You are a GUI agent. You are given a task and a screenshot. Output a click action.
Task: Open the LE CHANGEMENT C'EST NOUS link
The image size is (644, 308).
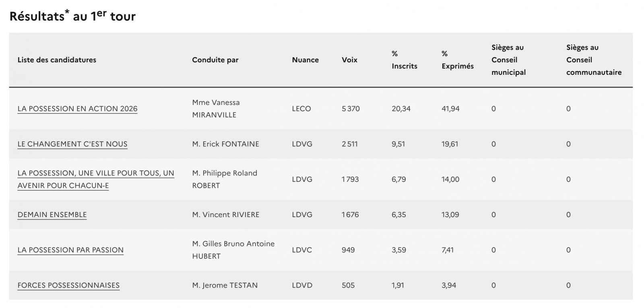pyautogui.click(x=72, y=144)
